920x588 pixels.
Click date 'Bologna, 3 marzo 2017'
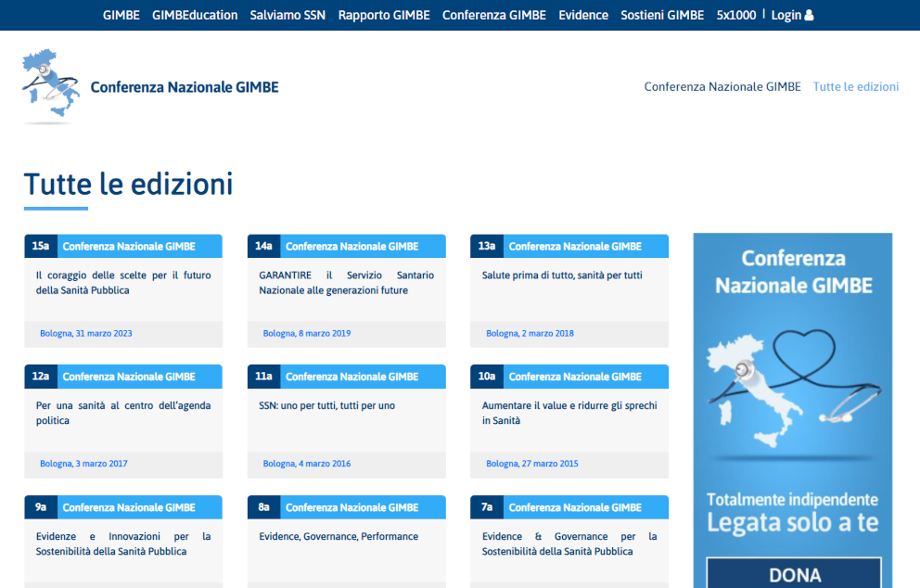coord(83,464)
